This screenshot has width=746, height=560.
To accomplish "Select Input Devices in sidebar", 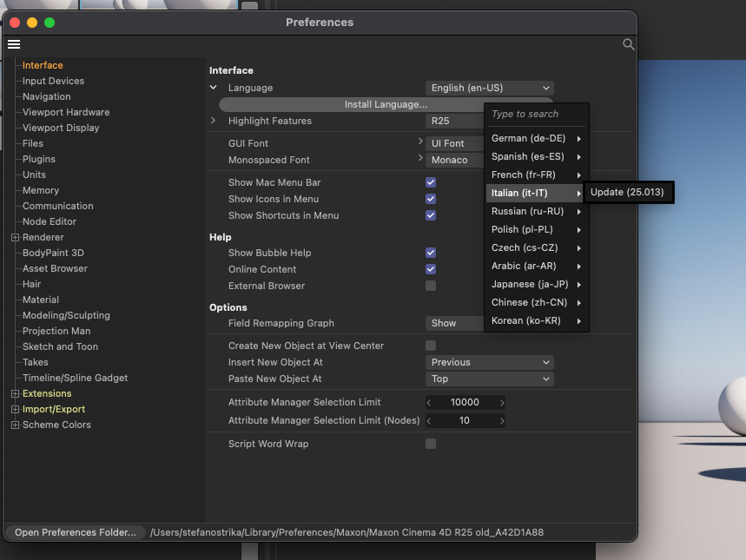I will pyautogui.click(x=53, y=81).
